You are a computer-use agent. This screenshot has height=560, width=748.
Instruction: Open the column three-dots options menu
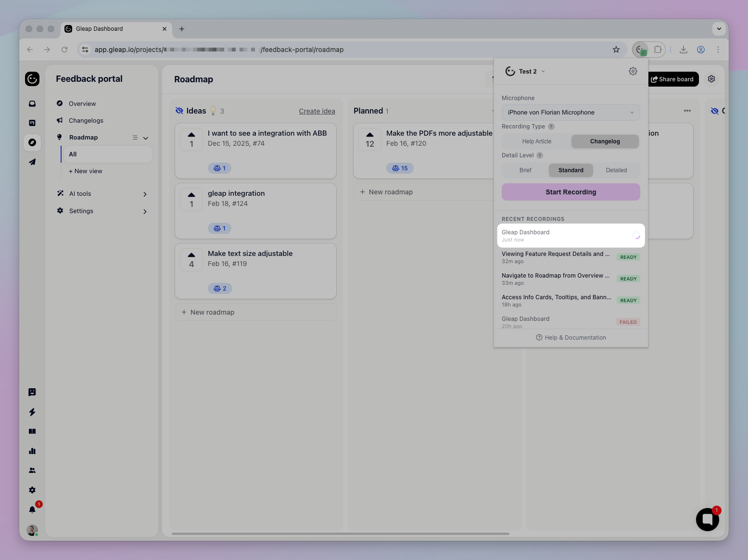[x=687, y=111]
